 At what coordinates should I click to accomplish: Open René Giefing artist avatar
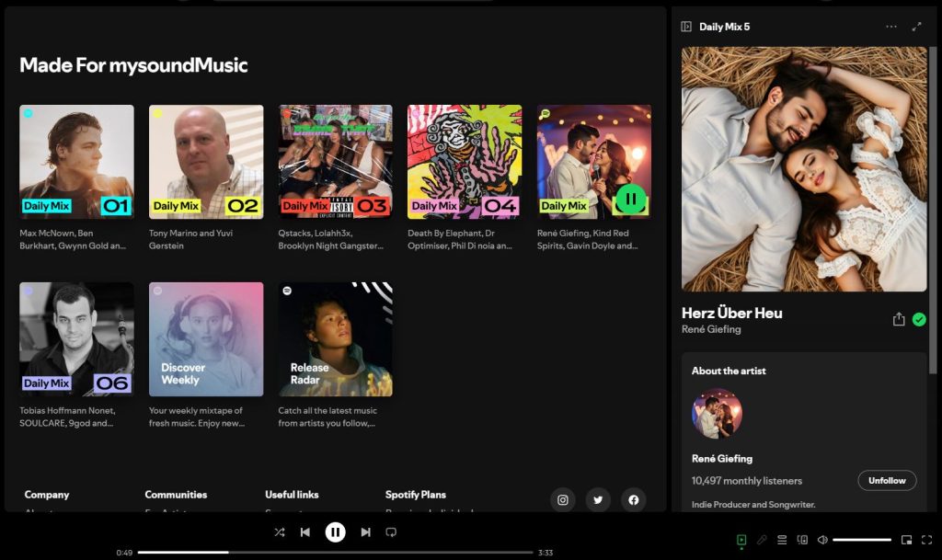pos(717,414)
